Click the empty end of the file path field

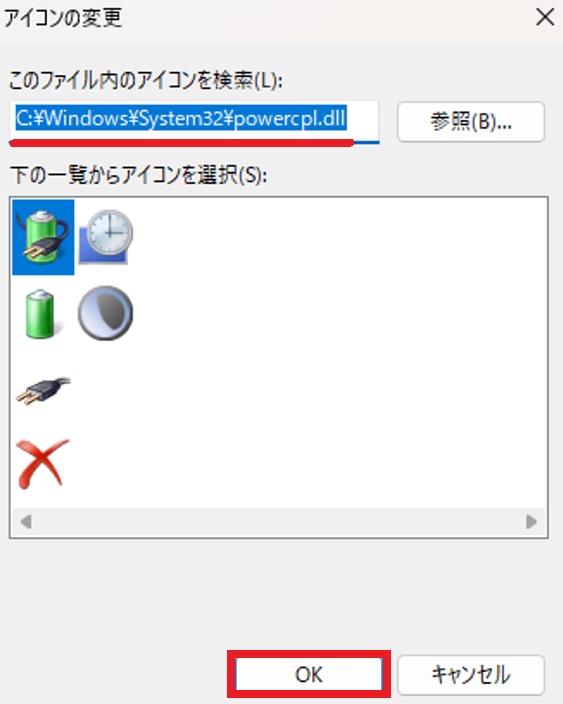(x=362, y=119)
